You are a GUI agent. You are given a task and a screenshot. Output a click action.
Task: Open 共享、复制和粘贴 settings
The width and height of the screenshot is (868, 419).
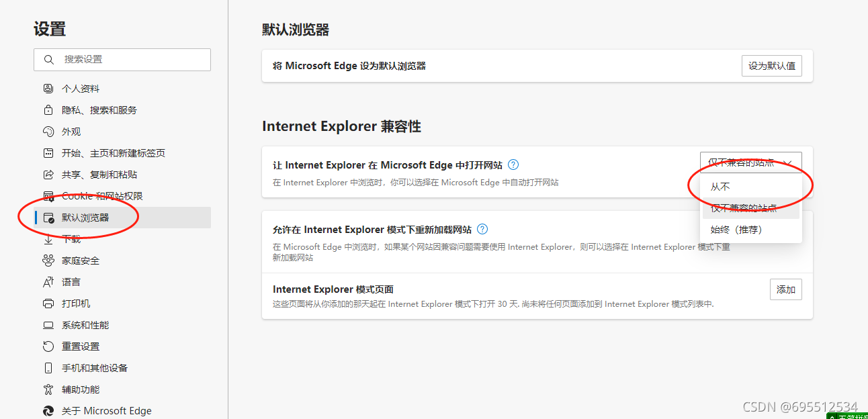(x=122, y=175)
